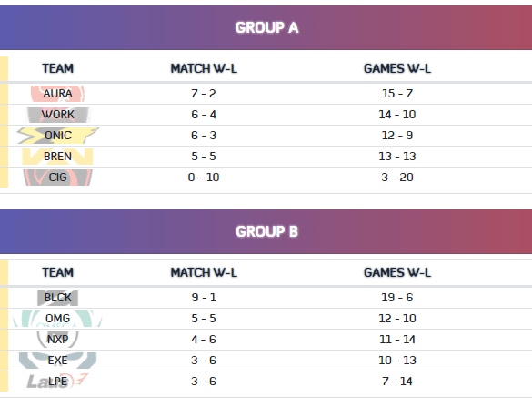The height and width of the screenshot is (407, 532).
Task: Select the BLCK team logo
Action: click(57, 298)
